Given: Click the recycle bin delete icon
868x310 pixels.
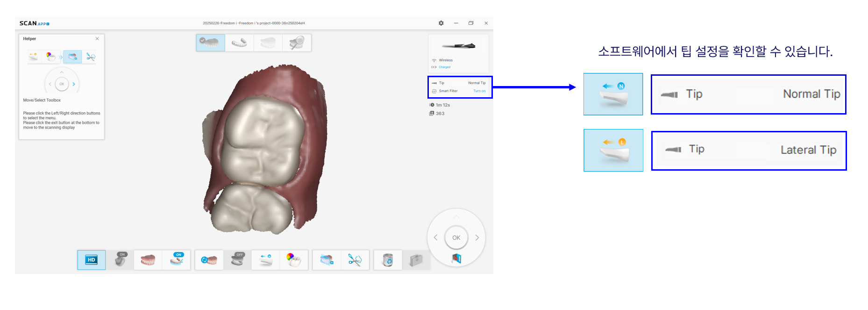Looking at the screenshot, I should [388, 260].
